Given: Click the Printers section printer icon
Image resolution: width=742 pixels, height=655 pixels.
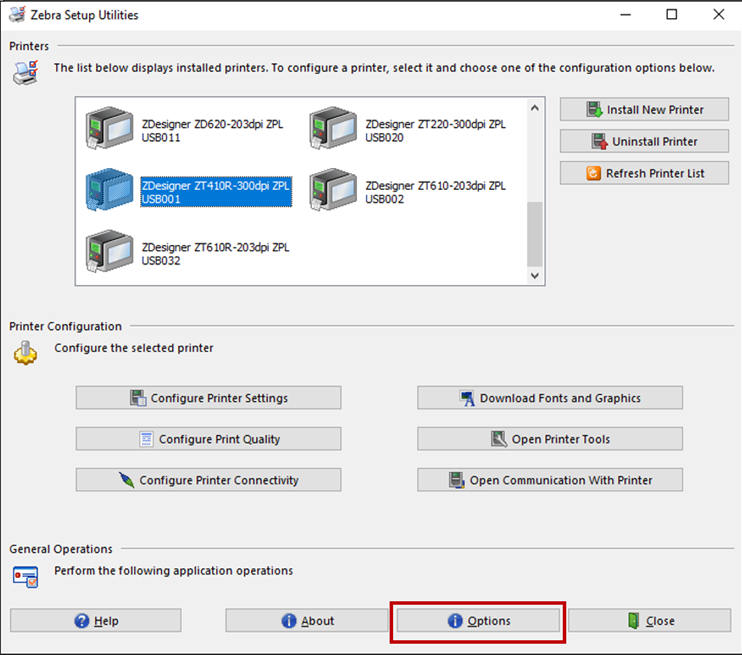Looking at the screenshot, I should pos(26,72).
